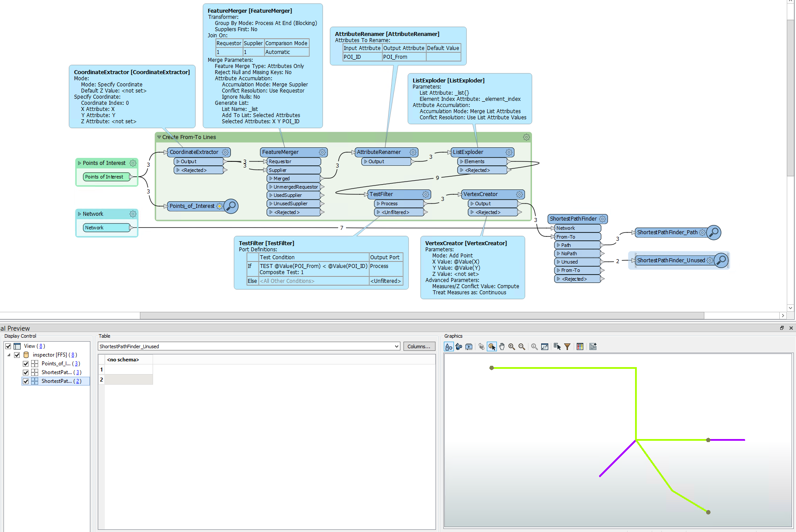Toggle ShortestPat... (3) layer checkbox
The height and width of the screenshot is (532, 796).
tap(26, 372)
